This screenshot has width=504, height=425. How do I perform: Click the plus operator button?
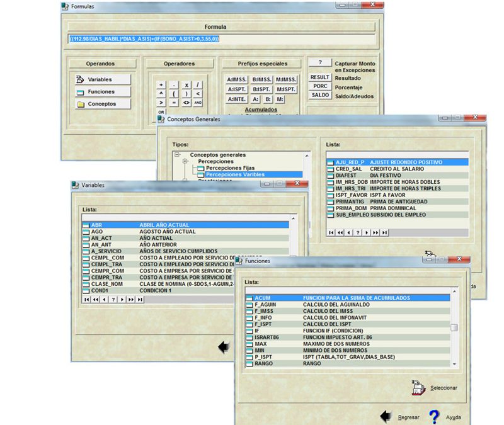pyautogui.click(x=161, y=84)
